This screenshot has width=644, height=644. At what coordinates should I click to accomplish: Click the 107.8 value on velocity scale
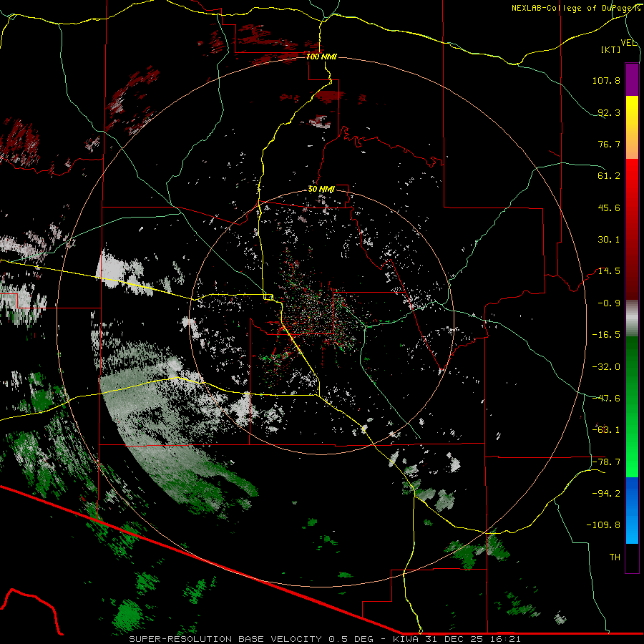tap(606, 80)
